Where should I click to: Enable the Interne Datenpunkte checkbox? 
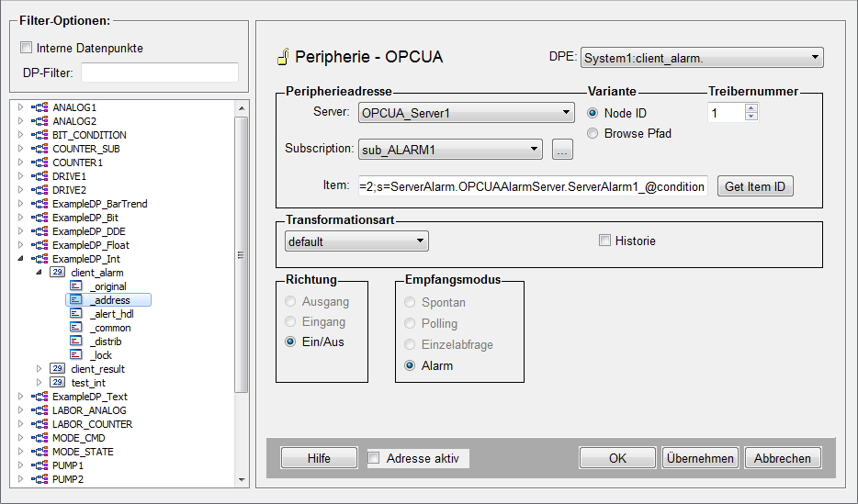[27, 48]
